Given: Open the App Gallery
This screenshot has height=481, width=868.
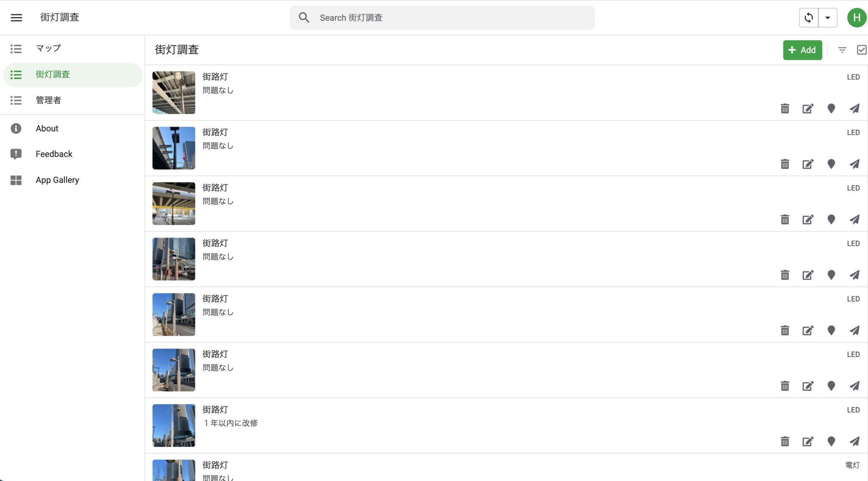Looking at the screenshot, I should coord(57,180).
